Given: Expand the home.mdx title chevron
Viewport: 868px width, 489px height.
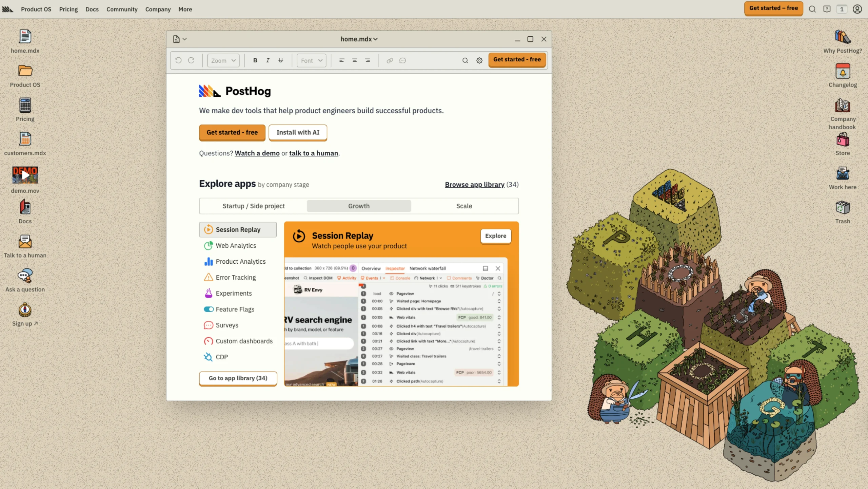Looking at the screenshot, I should pyautogui.click(x=375, y=39).
